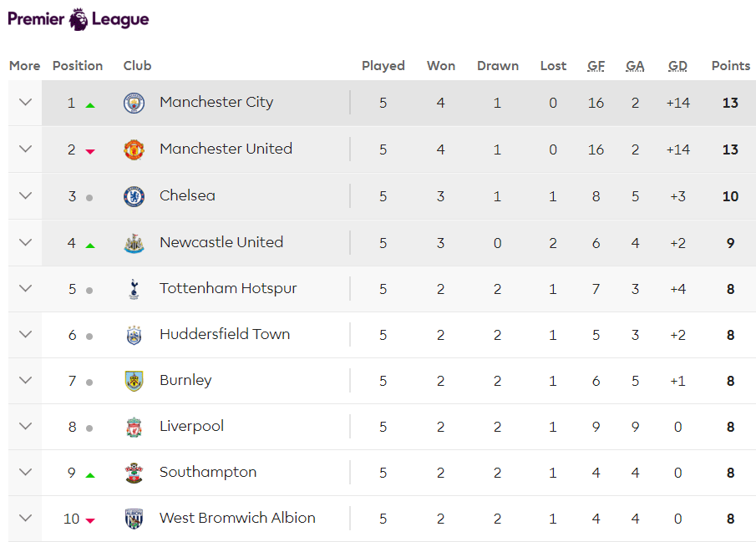Open the Huddersfield Town club name link

225,335
